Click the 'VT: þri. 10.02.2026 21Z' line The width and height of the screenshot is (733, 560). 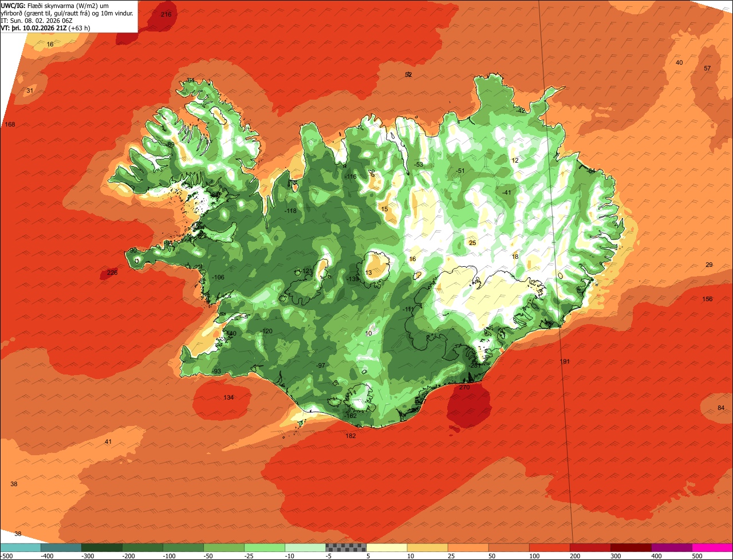click(45, 27)
